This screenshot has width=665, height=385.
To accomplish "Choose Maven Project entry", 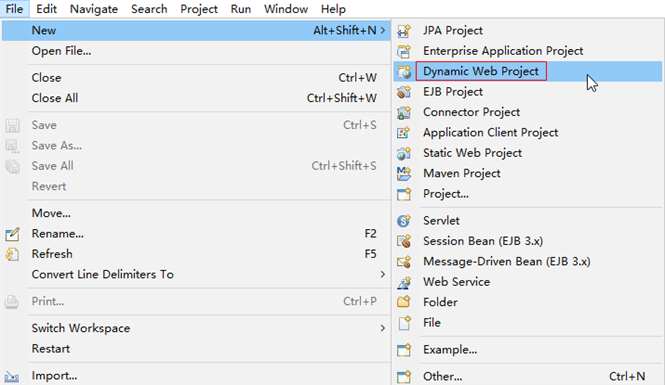I will (528, 173).
